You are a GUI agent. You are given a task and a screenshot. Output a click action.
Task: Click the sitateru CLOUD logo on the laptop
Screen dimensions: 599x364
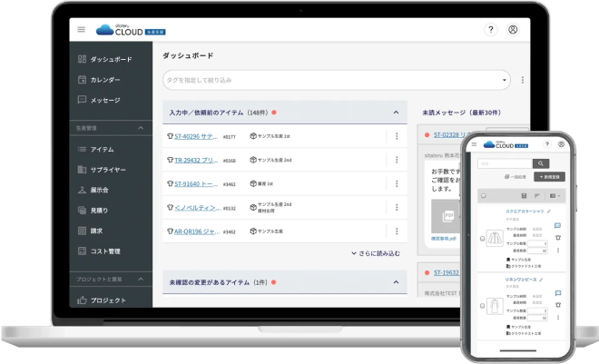click(x=131, y=29)
